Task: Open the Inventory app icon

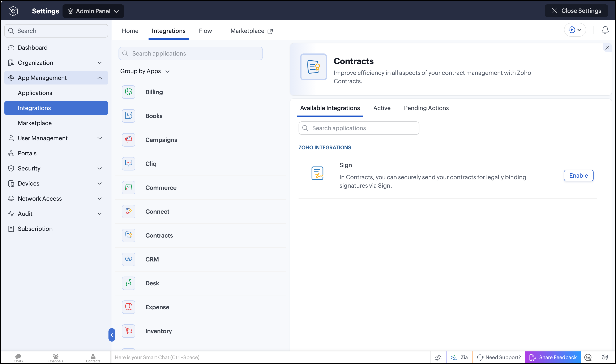Action: [x=129, y=331]
